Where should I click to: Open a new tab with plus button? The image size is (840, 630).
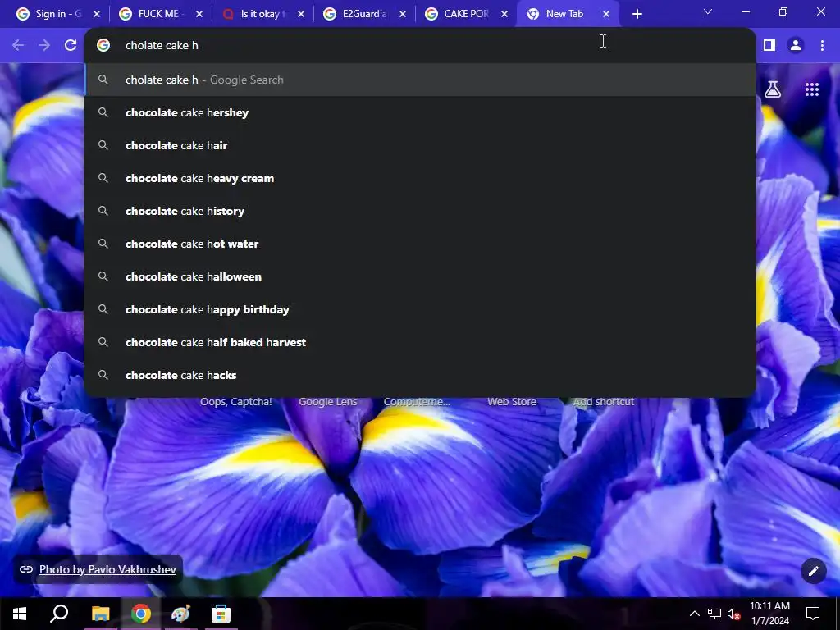637,14
